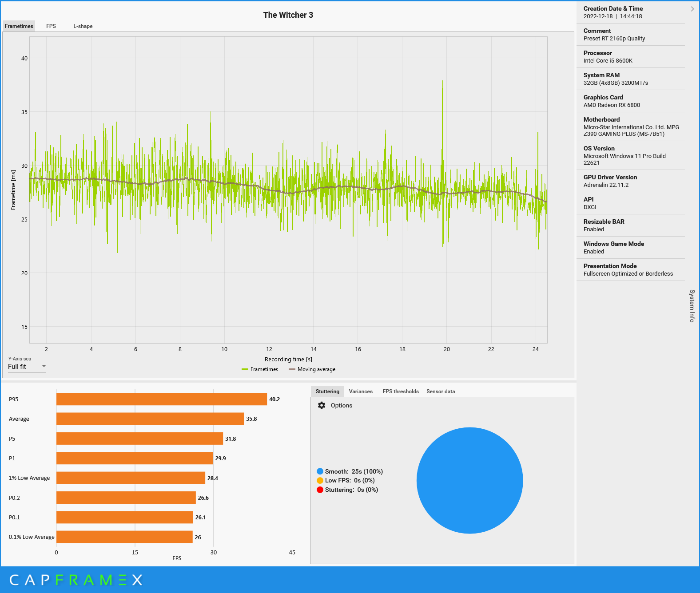
Task: Switch to the Frametimes tab
Action: click(19, 26)
